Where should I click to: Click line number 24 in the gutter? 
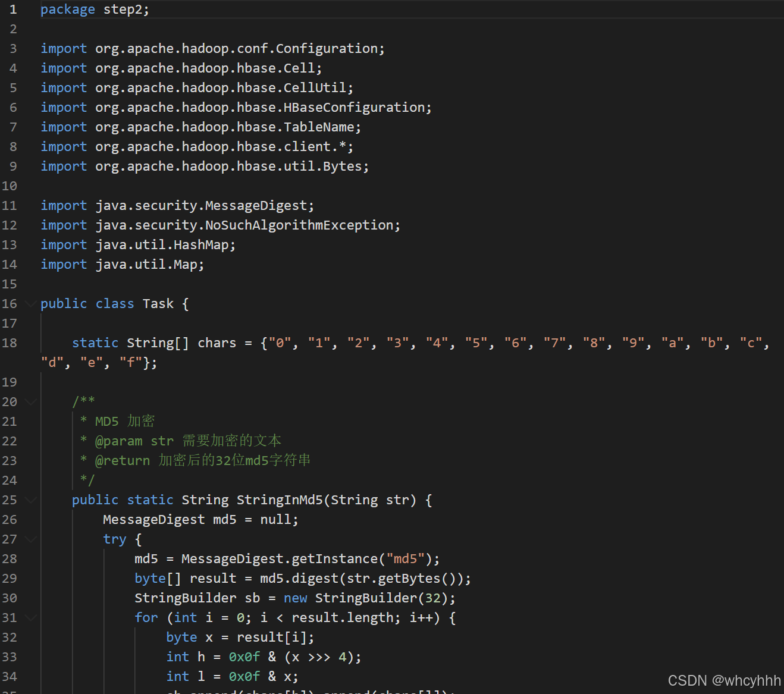pyautogui.click(x=10, y=481)
